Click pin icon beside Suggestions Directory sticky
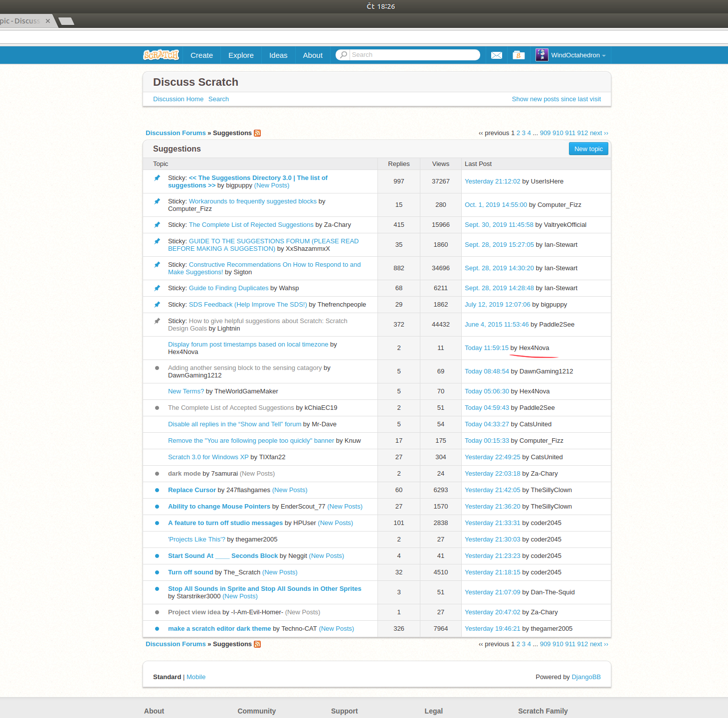Image resolution: width=728 pixels, height=718 pixels. [157, 178]
